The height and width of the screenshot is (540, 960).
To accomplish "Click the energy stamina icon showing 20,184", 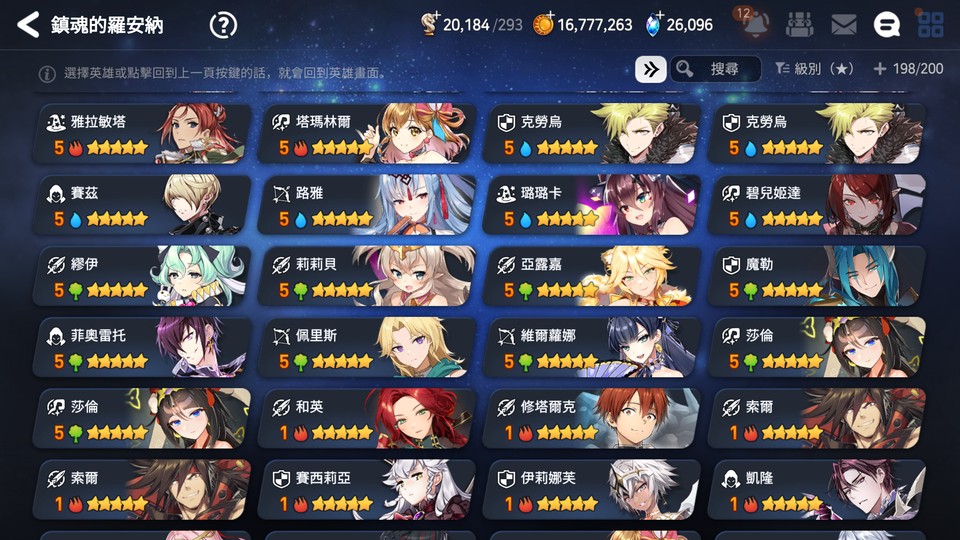I will click(x=430, y=24).
